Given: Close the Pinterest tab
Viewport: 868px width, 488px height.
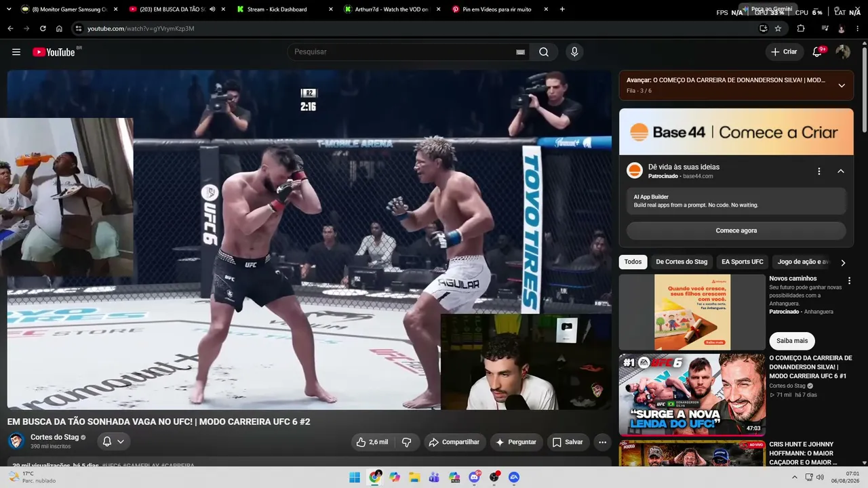Looking at the screenshot, I should point(545,9).
